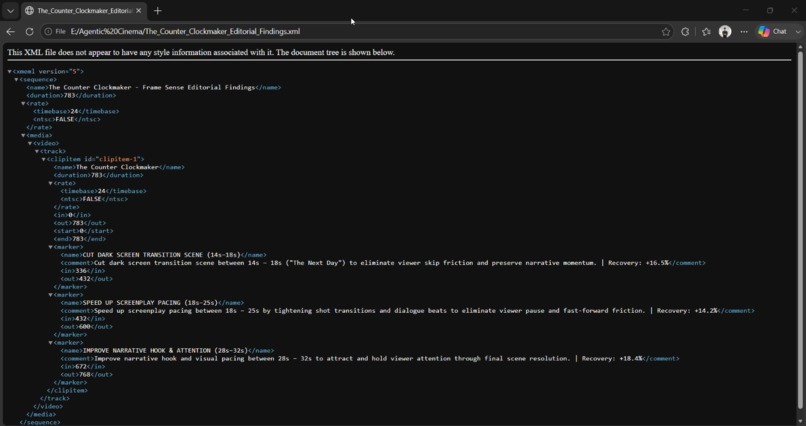Open the favorites list icon

click(706, 31)
